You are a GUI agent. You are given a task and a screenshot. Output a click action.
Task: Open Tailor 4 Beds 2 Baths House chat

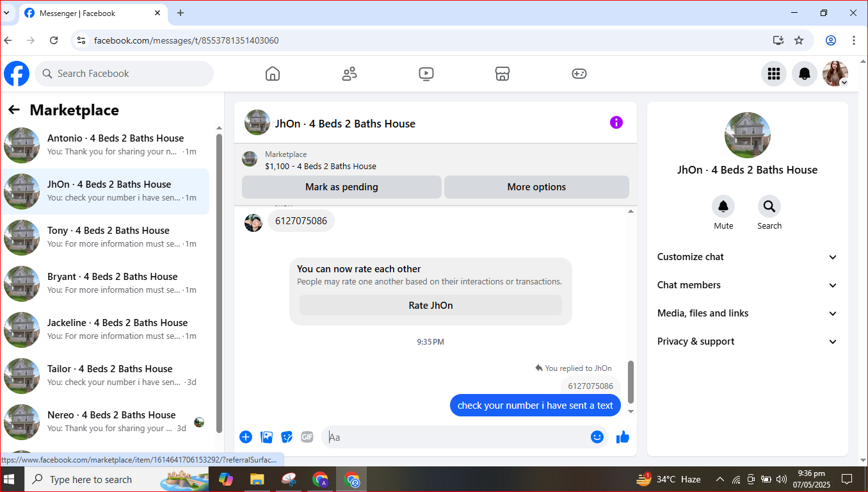pyautogui.click(x=105, y=376)
